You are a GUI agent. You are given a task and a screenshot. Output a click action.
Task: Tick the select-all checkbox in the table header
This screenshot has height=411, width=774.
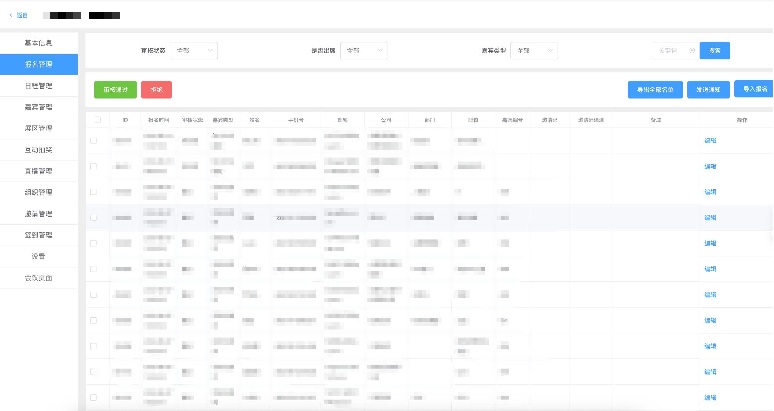pos(96,120)
